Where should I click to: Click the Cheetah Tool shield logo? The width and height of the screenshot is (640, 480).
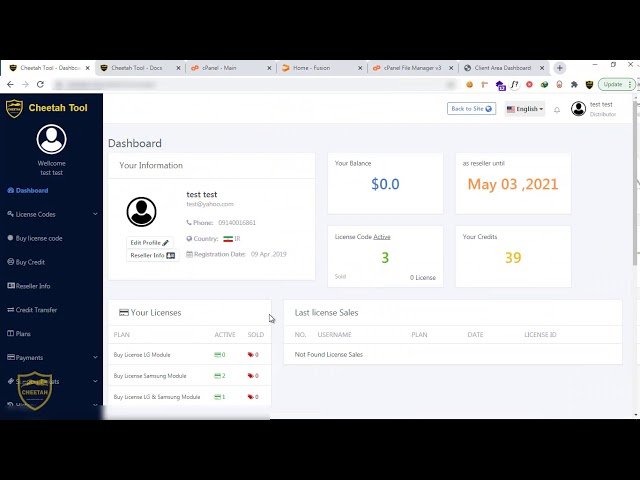click(14, 108)
